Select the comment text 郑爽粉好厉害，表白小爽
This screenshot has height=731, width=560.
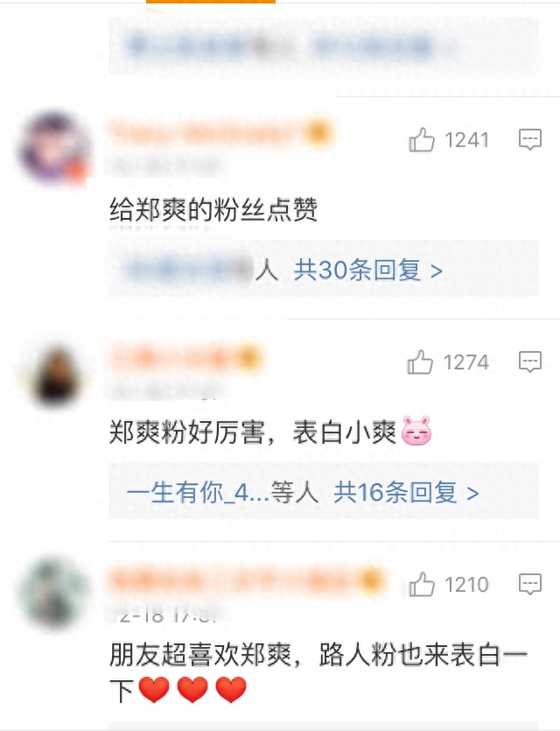pyautogui.click(x=270, y=432)
